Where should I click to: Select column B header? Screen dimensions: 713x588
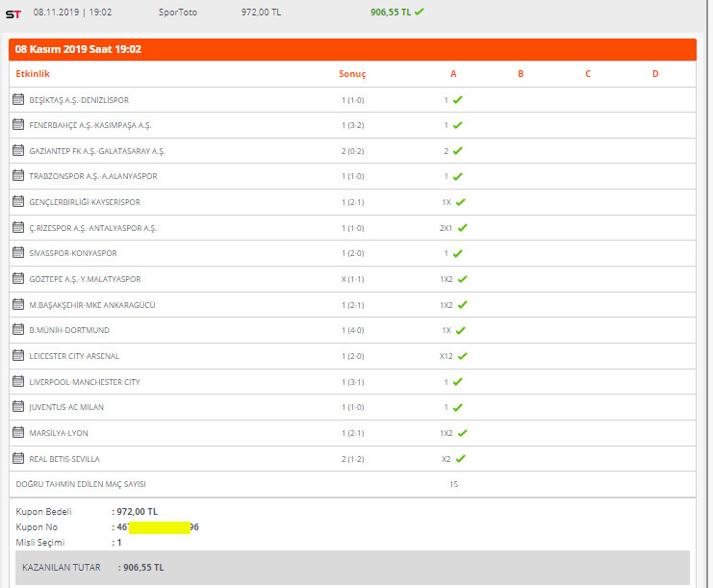(521, 74)
